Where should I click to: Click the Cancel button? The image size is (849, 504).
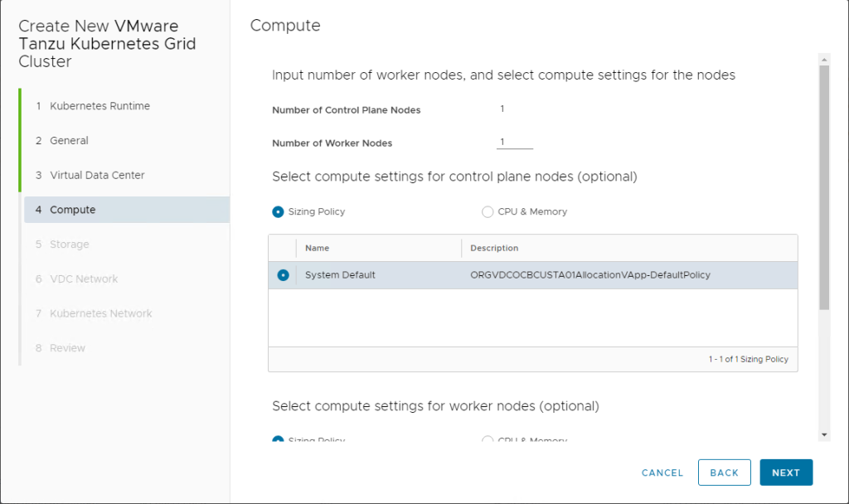coord(662,472)
